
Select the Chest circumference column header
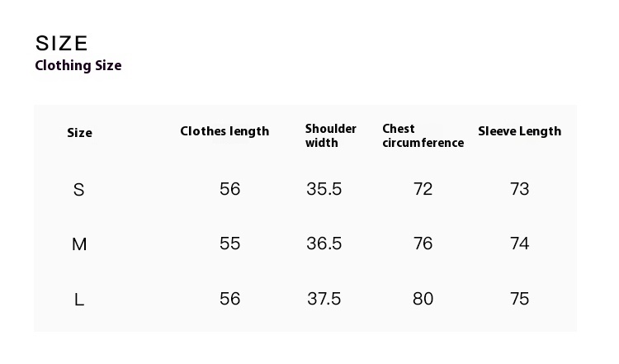click(x=423, y=135)
